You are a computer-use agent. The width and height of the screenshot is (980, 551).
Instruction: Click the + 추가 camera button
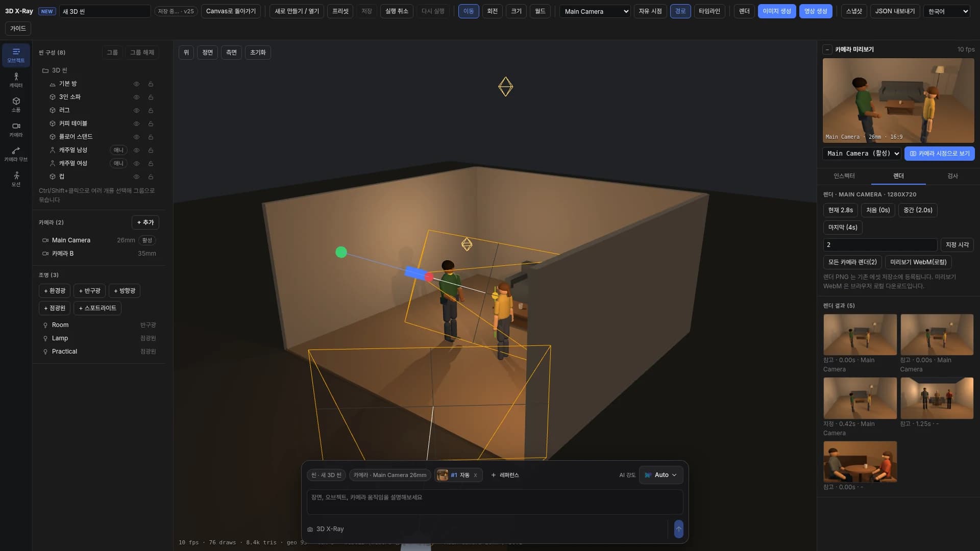coord(145,222)
